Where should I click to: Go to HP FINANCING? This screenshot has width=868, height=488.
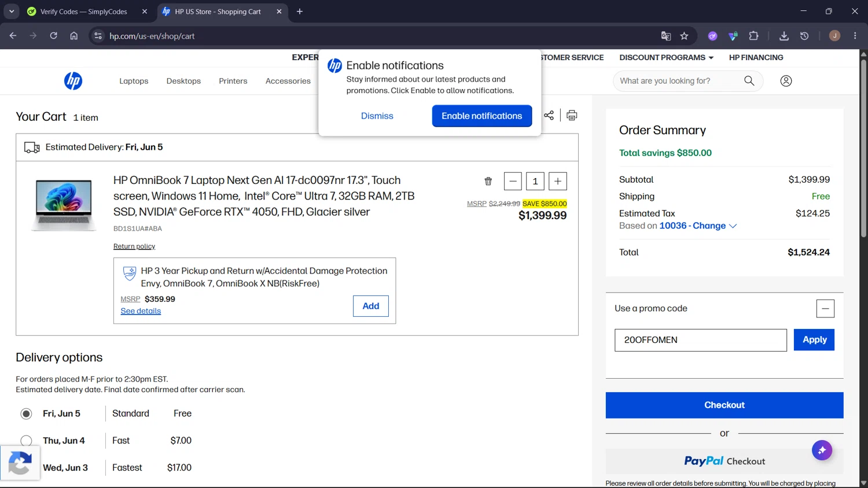pos(756,57)
